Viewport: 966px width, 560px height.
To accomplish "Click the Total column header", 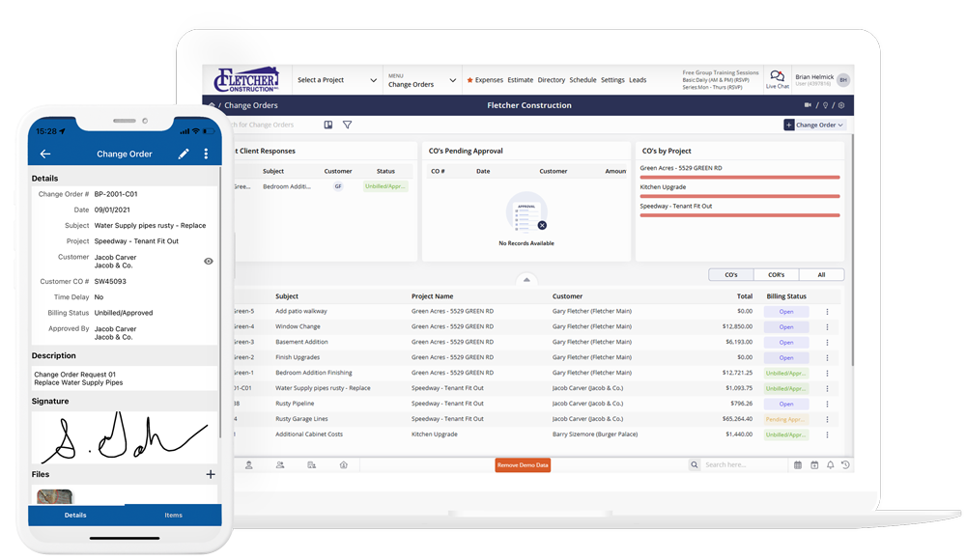I will (x=745, y=296).
